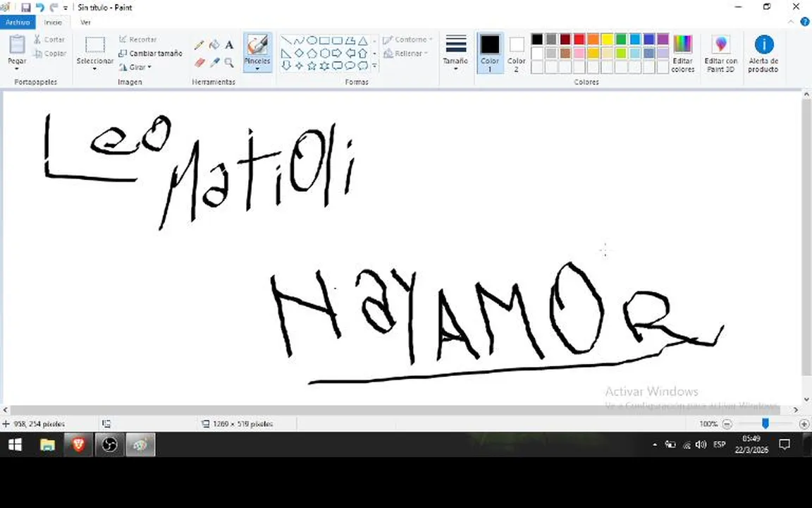Select the Pencil tool
This screenshot has height=508, width=812.
click(199, 45)
